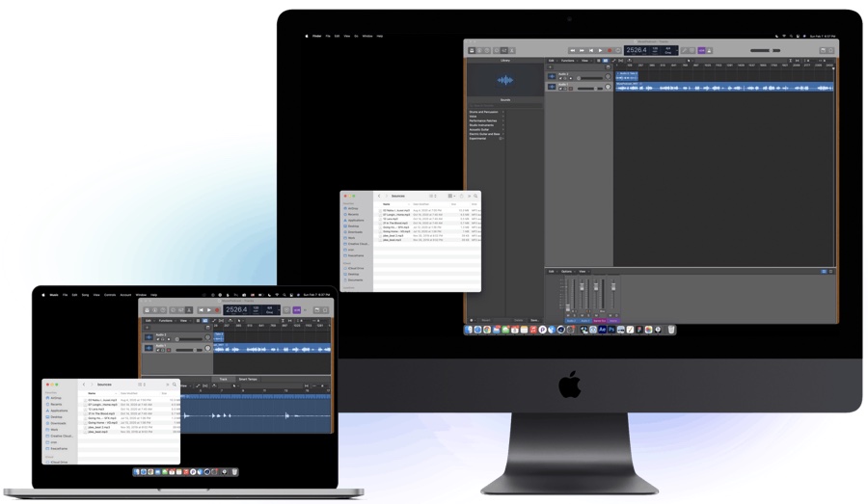Click the Record button on the MacBook Logic
This screenshot has width=868, height=504.
pyautogui.click(x=217, y=310)
